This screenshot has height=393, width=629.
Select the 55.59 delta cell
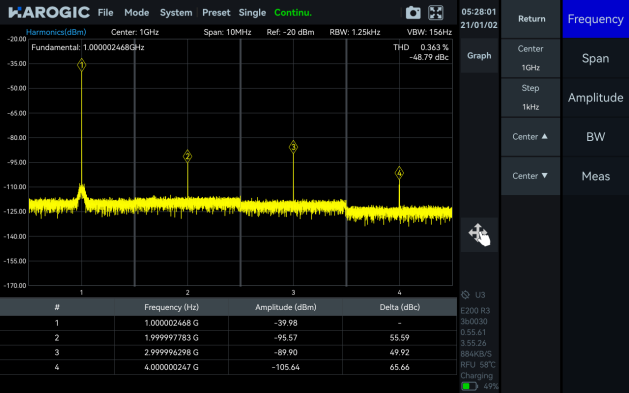[400, 338]
